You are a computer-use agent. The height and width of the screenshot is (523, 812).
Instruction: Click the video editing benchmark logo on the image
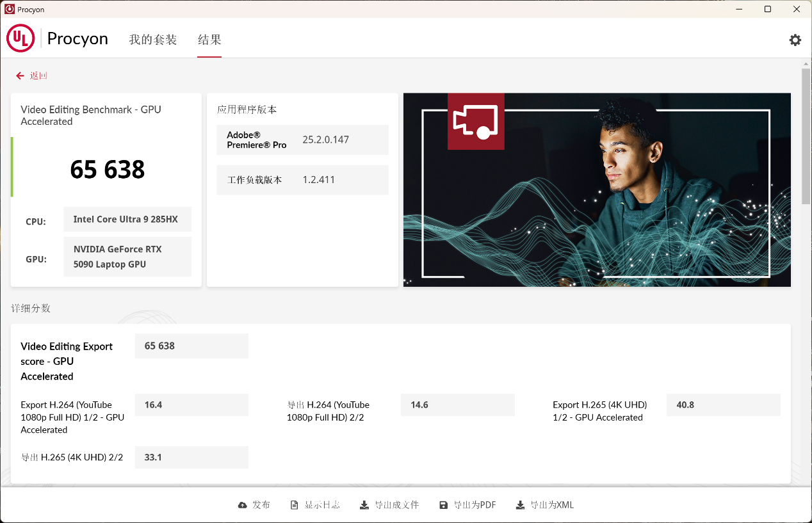pos(476,121)
